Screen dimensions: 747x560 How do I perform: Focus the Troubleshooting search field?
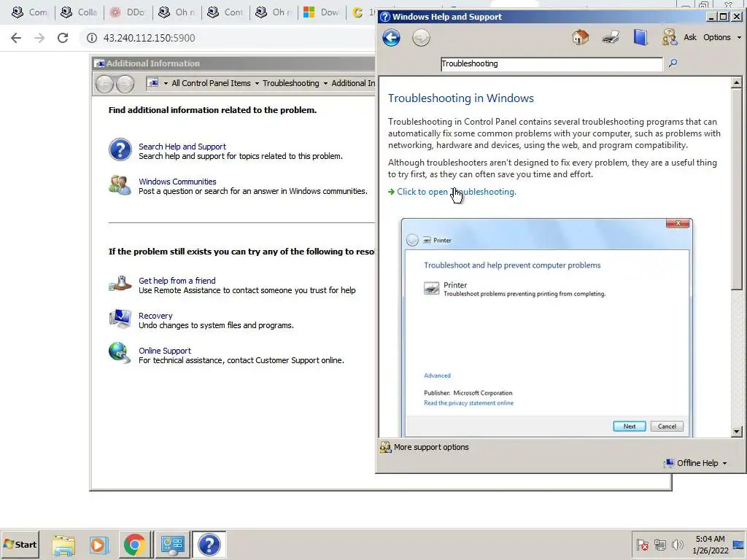tap(551, 64)
